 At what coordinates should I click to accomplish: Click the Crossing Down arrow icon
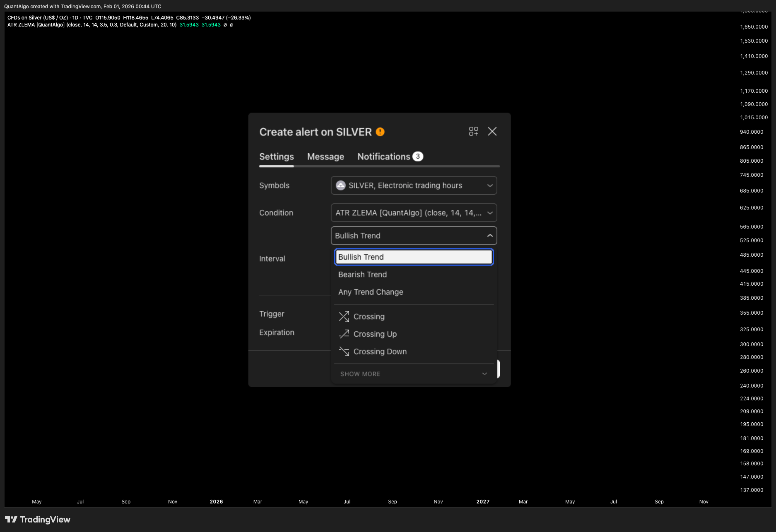coord(344,351)
